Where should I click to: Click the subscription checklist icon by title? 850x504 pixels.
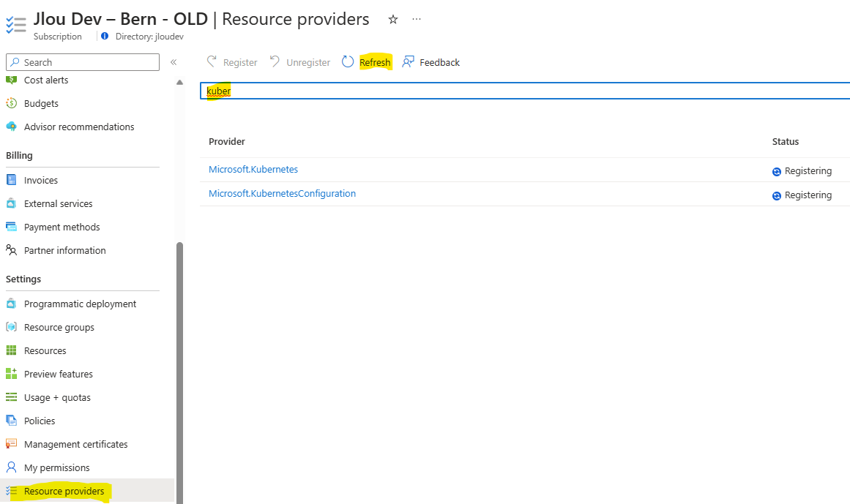point(15,25)
